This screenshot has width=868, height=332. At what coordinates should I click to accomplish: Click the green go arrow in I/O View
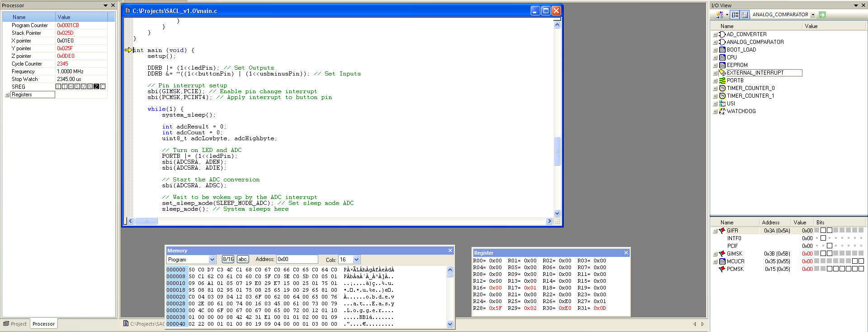point(822,15)
